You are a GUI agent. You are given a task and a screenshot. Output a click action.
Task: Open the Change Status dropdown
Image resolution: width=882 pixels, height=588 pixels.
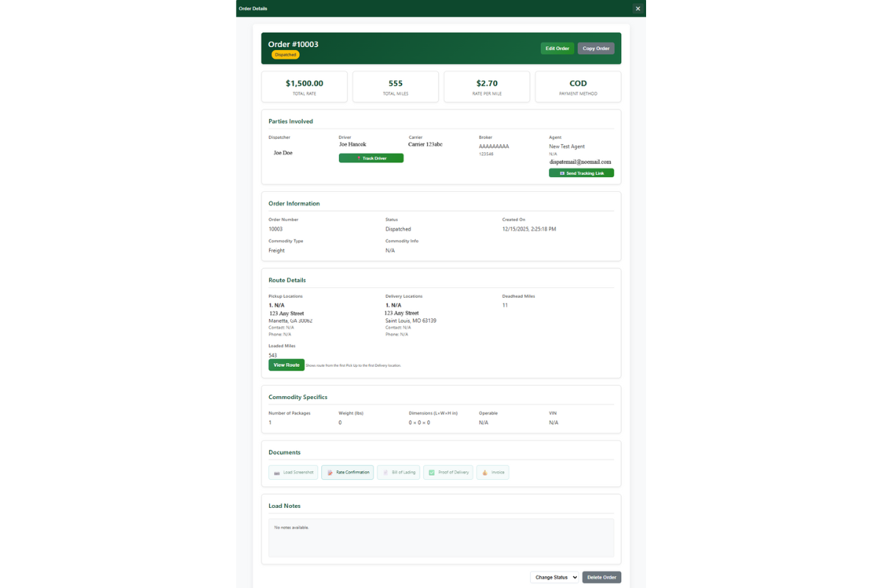click(x=554, y=577)
